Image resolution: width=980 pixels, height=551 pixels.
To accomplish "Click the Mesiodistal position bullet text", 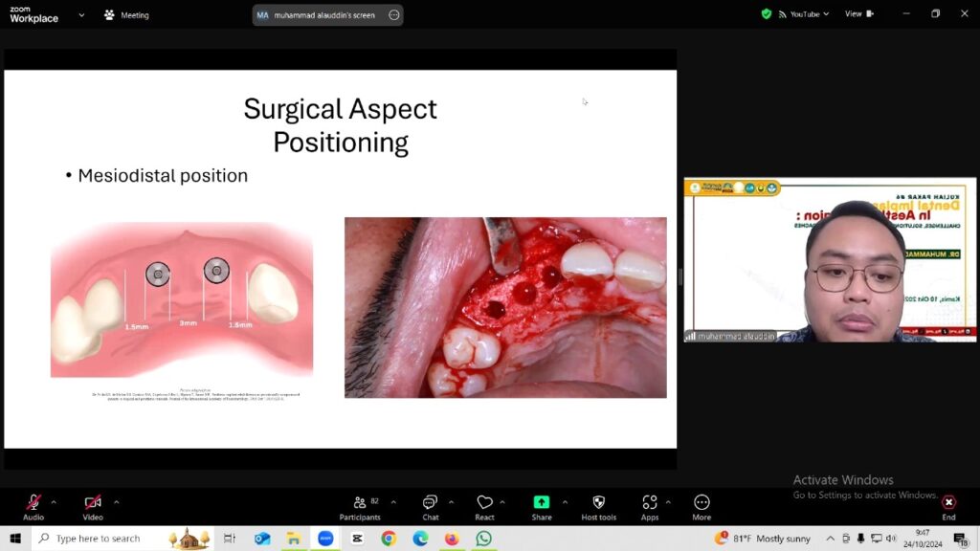I will [163, 176].
